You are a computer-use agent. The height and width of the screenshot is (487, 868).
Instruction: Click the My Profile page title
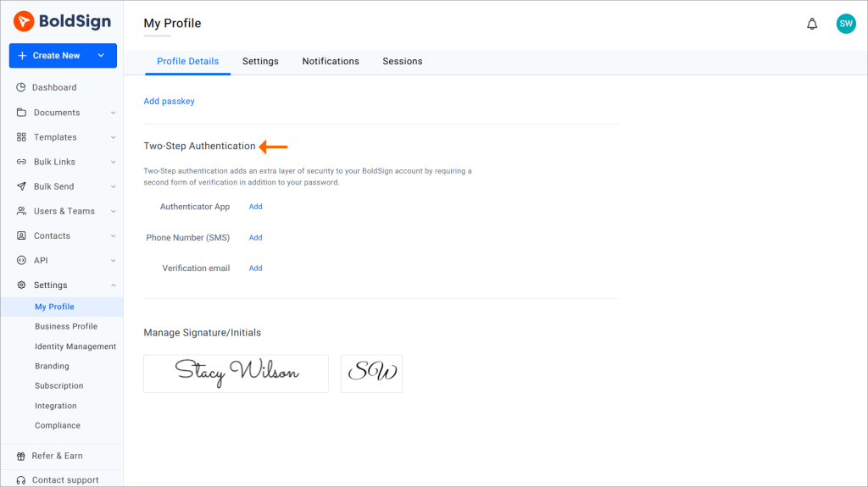[172, 23]
